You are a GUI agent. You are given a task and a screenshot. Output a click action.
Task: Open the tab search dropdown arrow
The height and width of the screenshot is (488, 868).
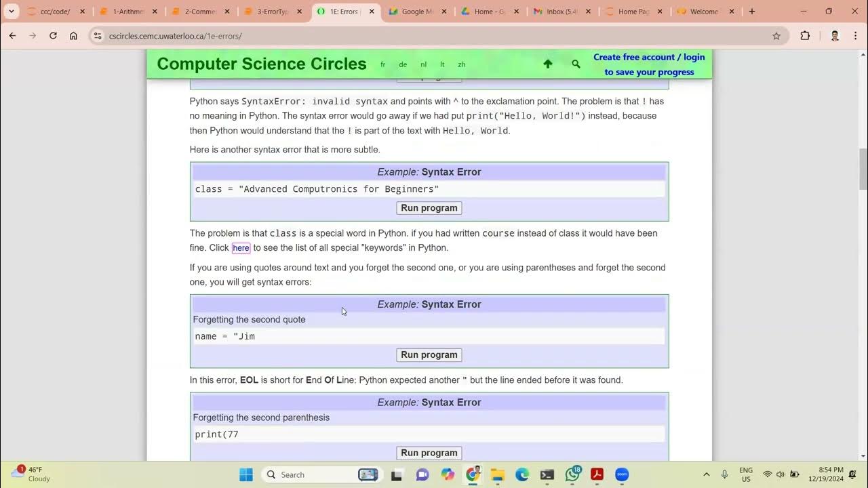(12, 12)
